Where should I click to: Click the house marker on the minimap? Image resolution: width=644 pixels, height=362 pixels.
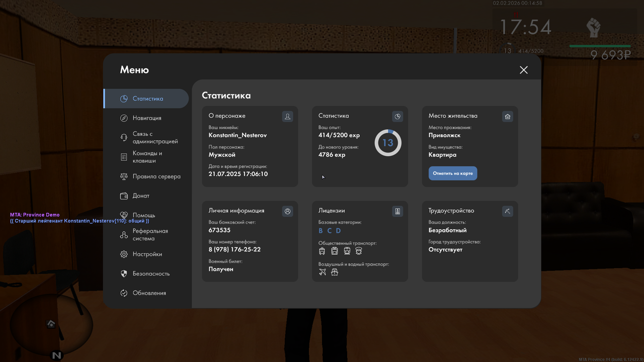point(51,324)
